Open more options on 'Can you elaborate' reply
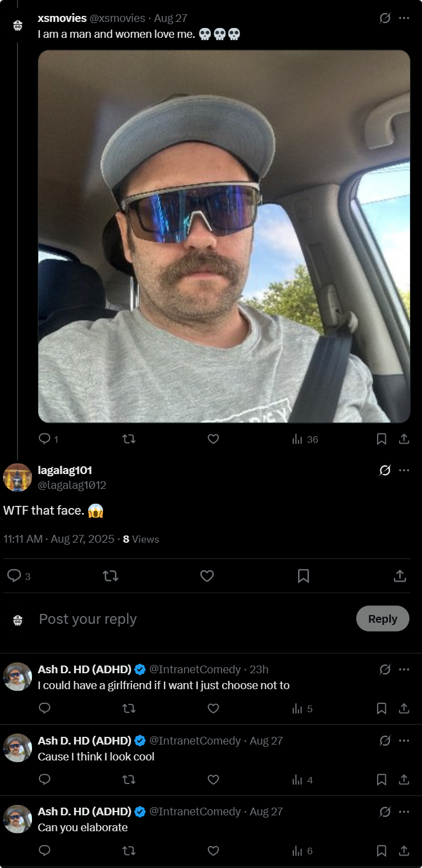The image size is (422, 868). click(x=404, y=811)
